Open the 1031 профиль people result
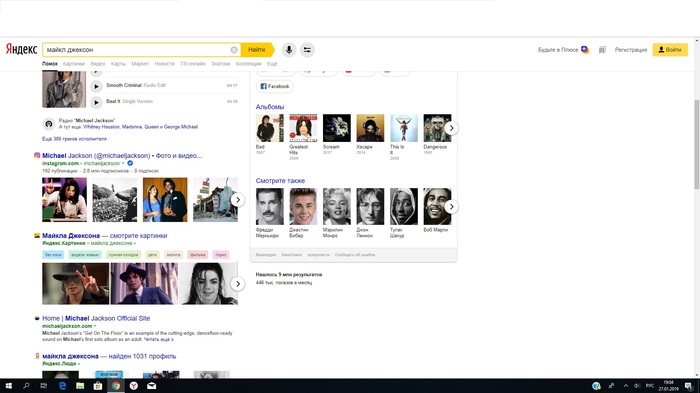700x393 pixels. (x=109, y=356)
